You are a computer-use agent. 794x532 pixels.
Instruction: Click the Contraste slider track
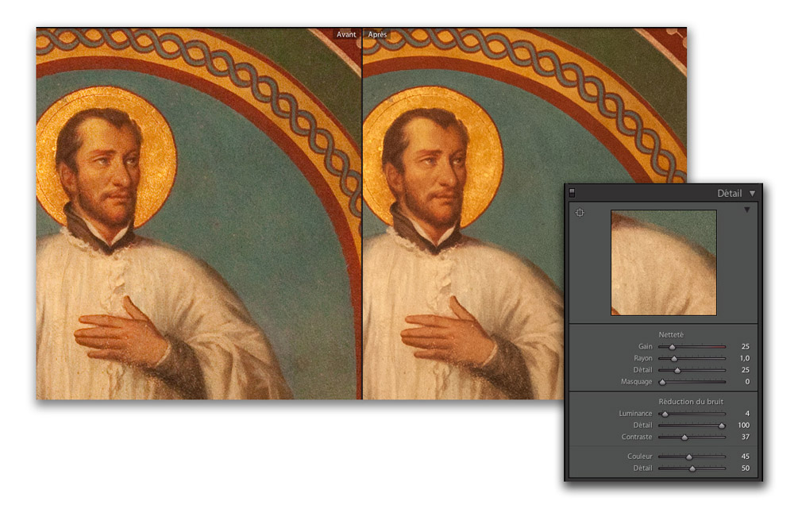coord(692,437)
